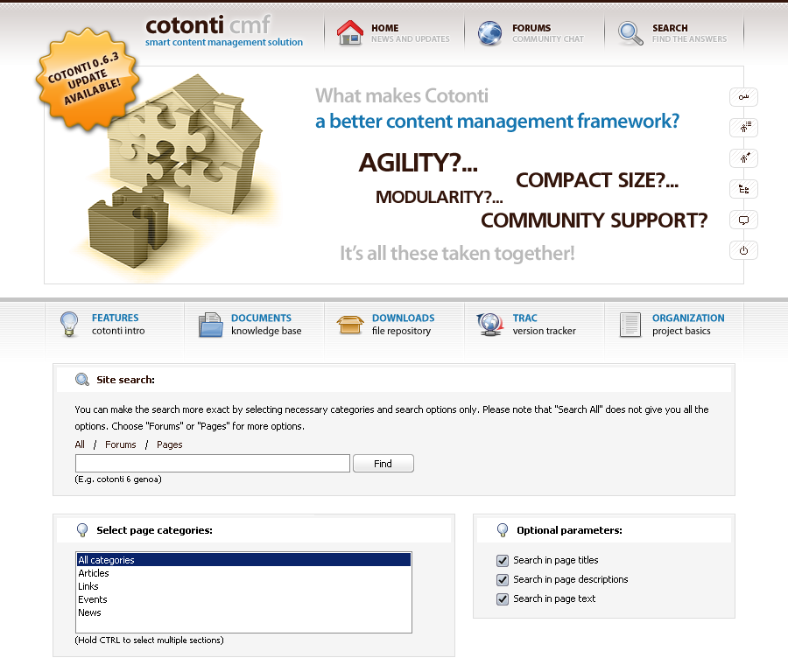788x672 pixels.
Task: Click the key icon in the side toolbar
Action: tap(743, 97)
